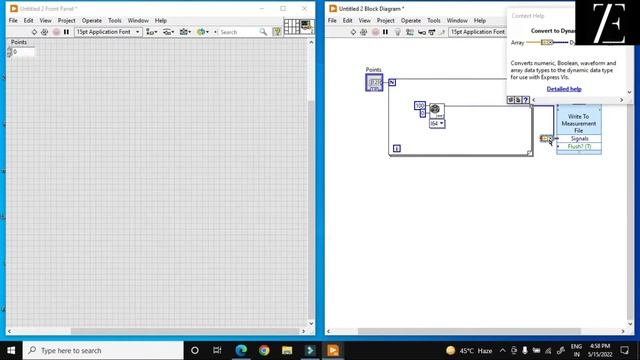Click Front Panel vertical scrollbar
640x360 pixels.
tap(311, 182)
